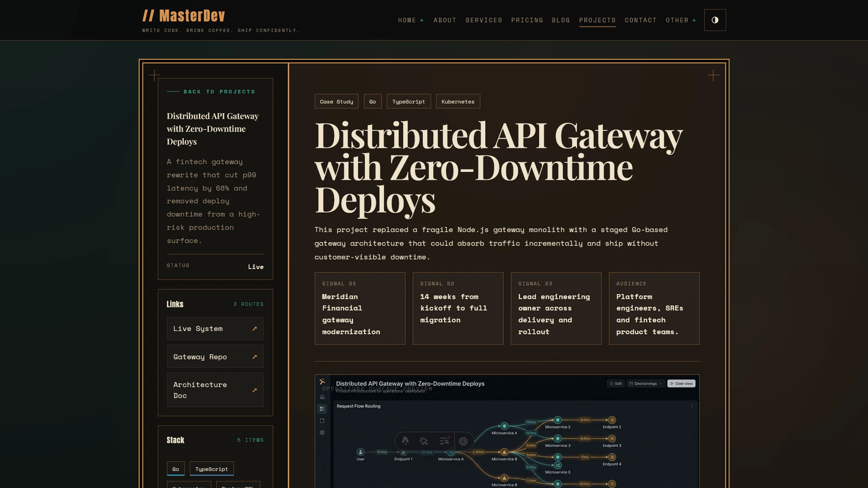The image size is (868, 488).
Task: Click the Signal 03 Lead engineering card
Action: click(x=556, y=308)
